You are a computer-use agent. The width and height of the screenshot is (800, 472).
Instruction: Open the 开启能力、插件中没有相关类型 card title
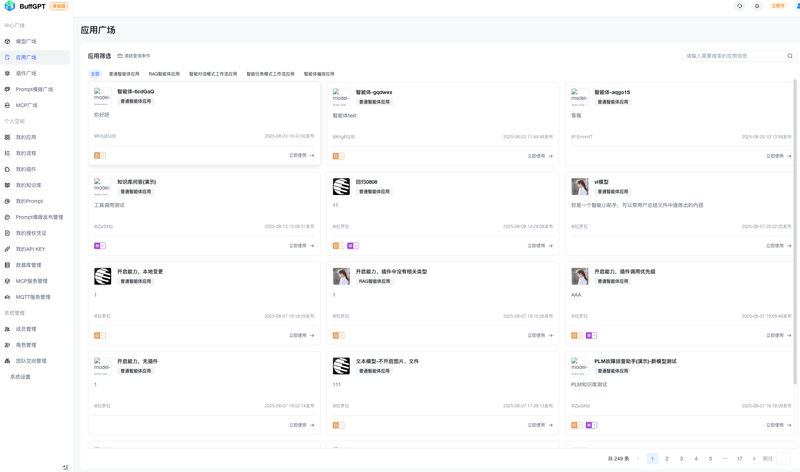click(x=391, y=272)
